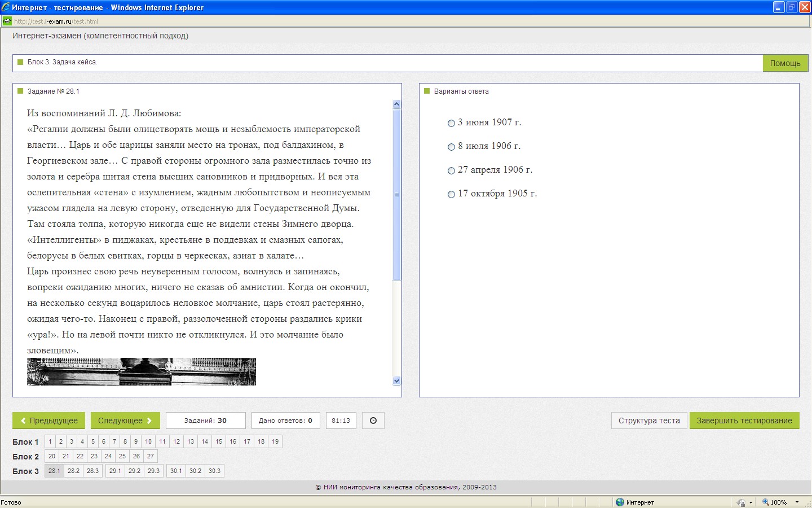The image size is (812, 508).
Task: Open question 14 in Блок 1
Action: pos(205,441)
